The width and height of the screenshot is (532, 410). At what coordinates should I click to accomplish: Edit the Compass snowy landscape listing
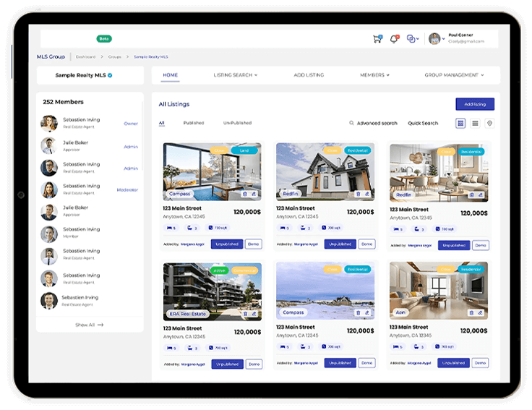(366, 312)
